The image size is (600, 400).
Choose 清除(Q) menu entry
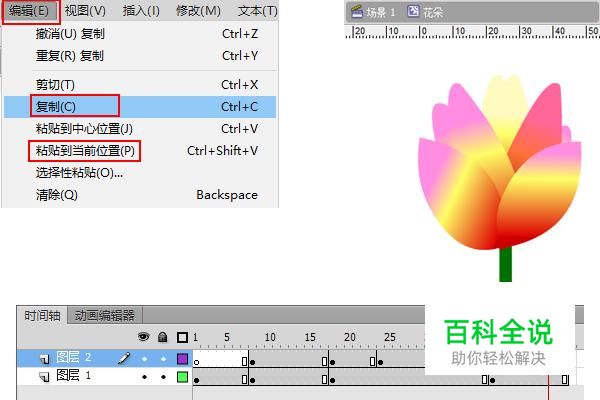click(x=140, y=195)
